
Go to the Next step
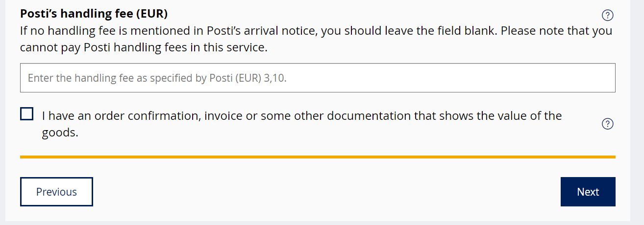[x=588, y=192]
